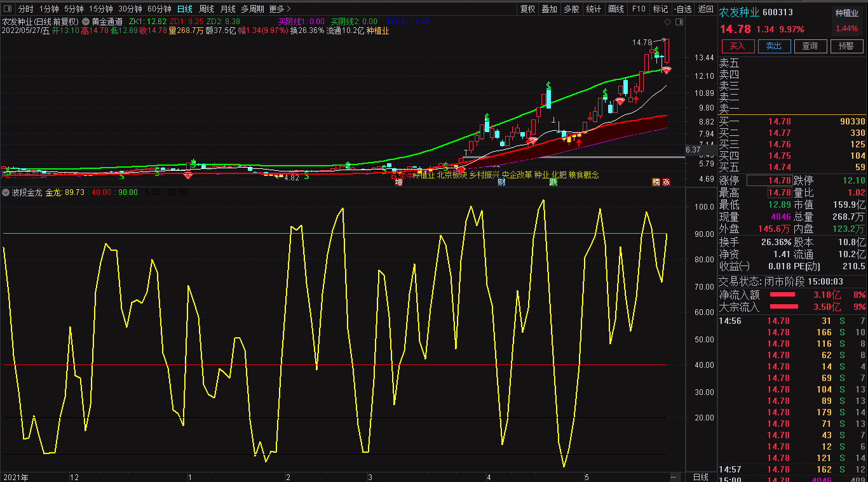The width and height of the screenshot is (868, 482).
Task: Click the 买入 buy button
Action: tap(737, 46)
